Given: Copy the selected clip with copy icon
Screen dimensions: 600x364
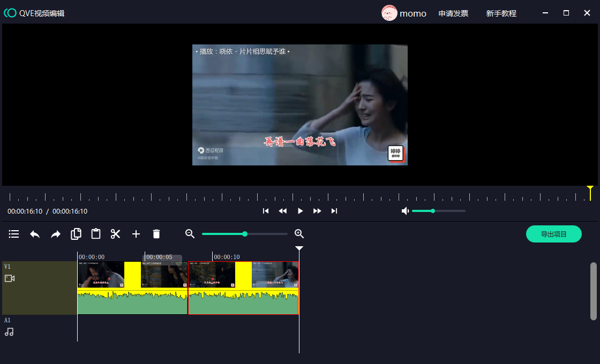Looking at the screenshot, I should pyautogui.click(x=76, y=234).
